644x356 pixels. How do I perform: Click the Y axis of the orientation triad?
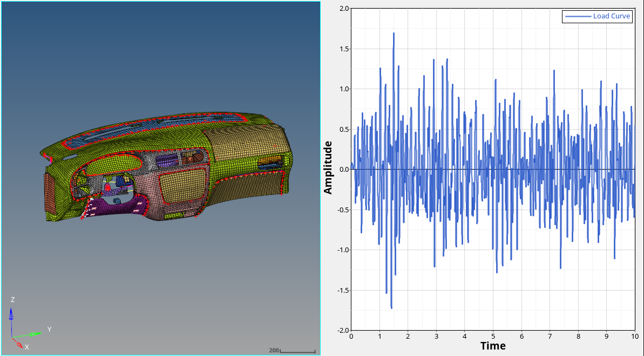33,333
